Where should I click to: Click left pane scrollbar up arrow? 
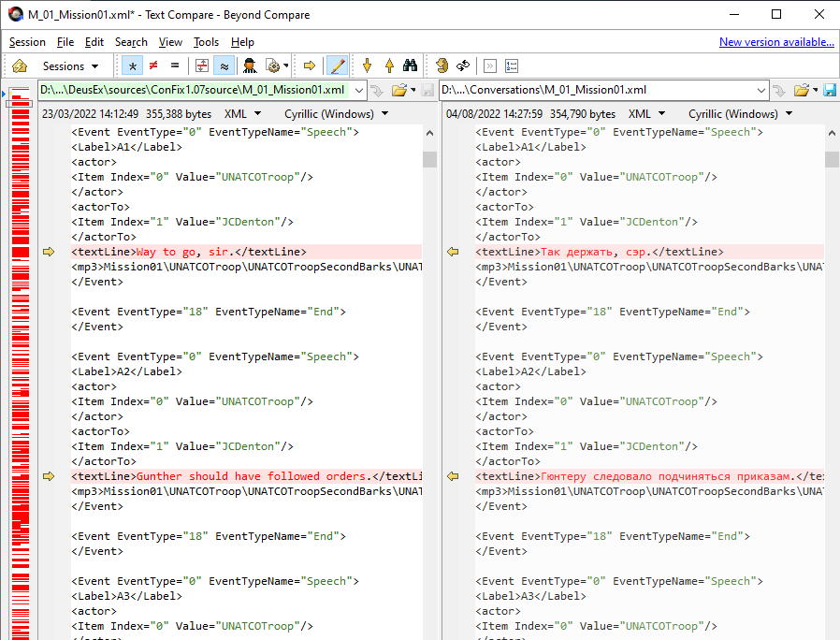pyautogui.click(x=429, y=133)
